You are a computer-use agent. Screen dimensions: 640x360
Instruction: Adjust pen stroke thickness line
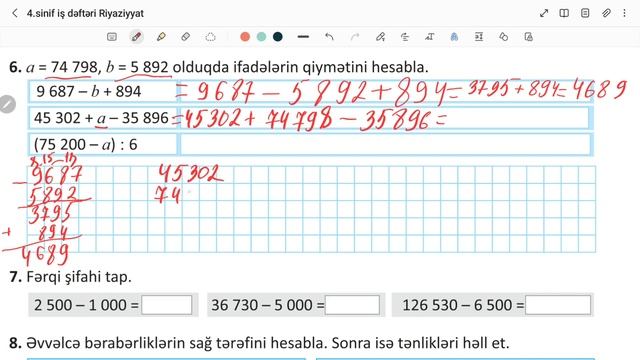point(303,37)
